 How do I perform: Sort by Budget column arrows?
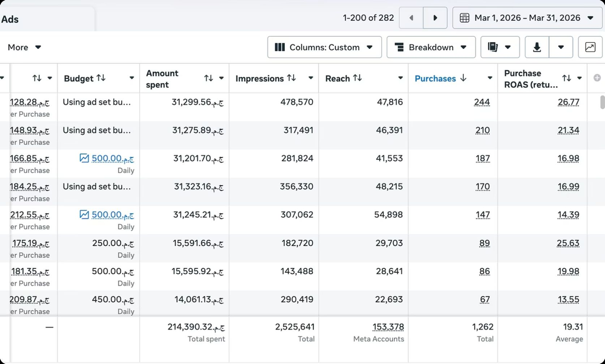click(x=101, y=78)
